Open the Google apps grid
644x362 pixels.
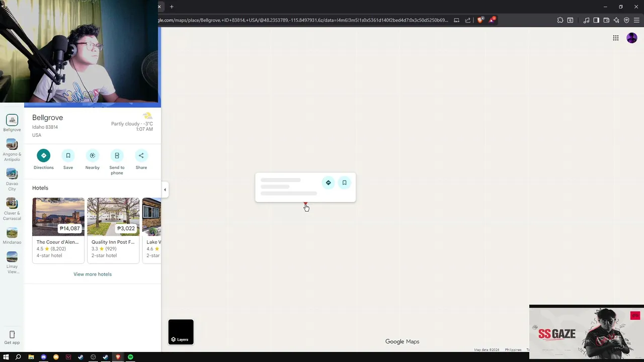click(616, 38)
